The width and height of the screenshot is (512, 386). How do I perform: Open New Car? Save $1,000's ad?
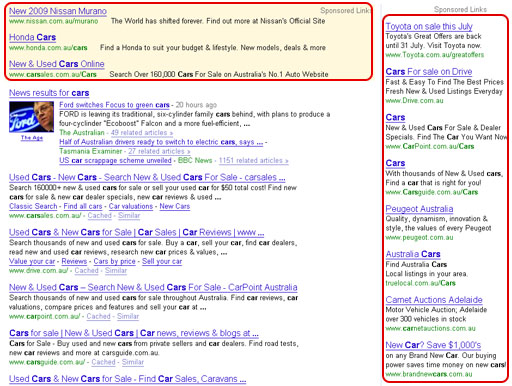433,345
